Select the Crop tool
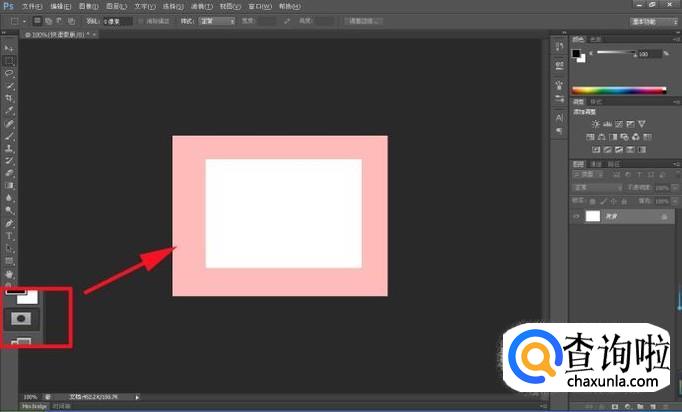The width and height of the screenshot is (682, 412). coord(9,98)
